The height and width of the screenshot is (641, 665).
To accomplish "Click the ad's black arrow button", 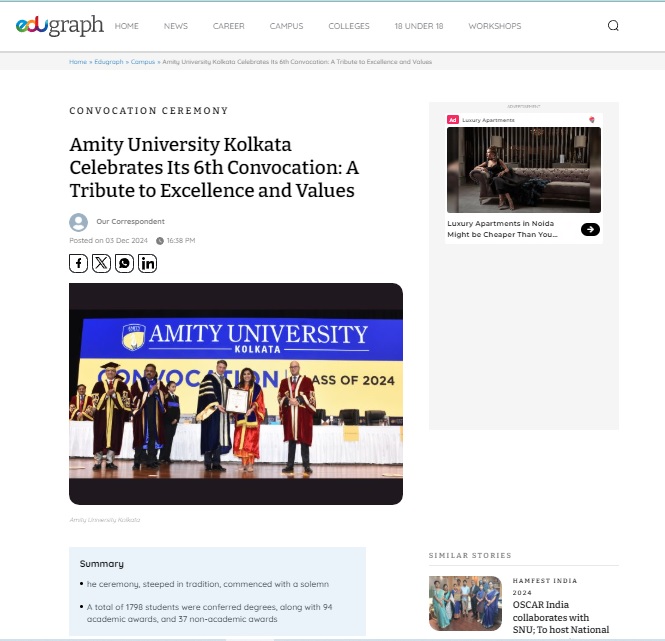I will coord(590,230).
